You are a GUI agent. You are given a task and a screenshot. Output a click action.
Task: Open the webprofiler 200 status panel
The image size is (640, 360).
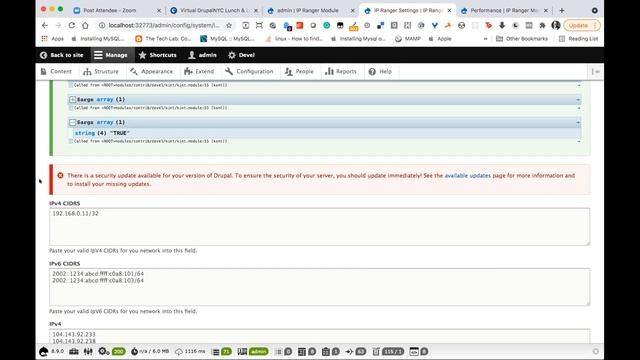[x=111, y=351]
